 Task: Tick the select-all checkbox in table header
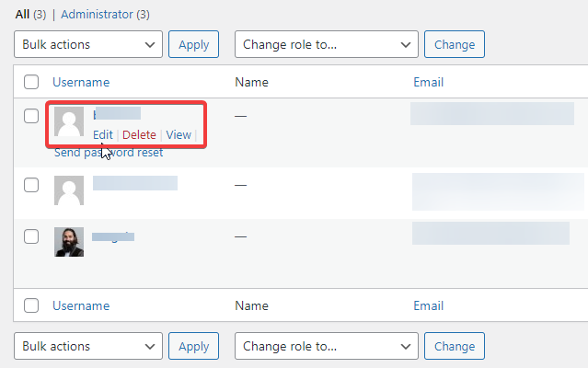pyautogui.click(x=31, y=82)
